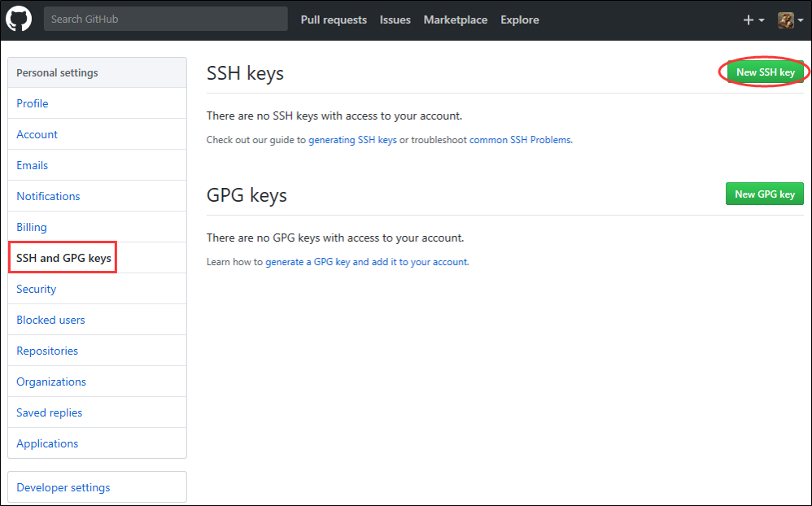
Task: Focus the Search GitHub field
Action: pyautogui.click(x=166, y=20)
